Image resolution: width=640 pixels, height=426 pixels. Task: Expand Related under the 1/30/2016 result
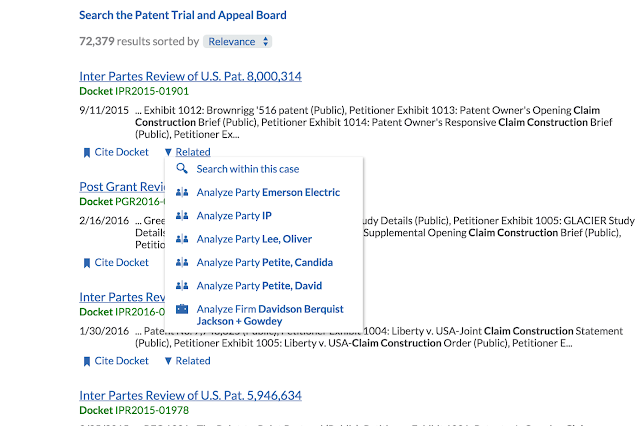188,361
